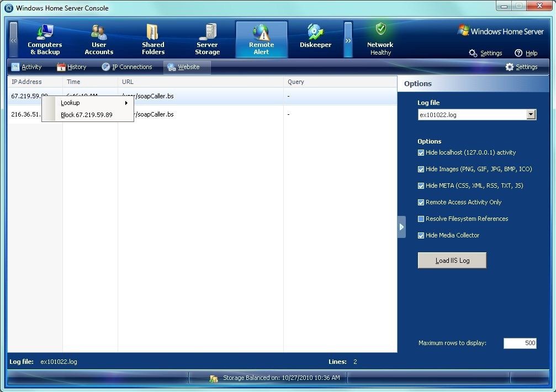Expand the Lookup submenu arrow
This screenshot has height=392, width=556.
pyautogui.click(x=126, y=103)
